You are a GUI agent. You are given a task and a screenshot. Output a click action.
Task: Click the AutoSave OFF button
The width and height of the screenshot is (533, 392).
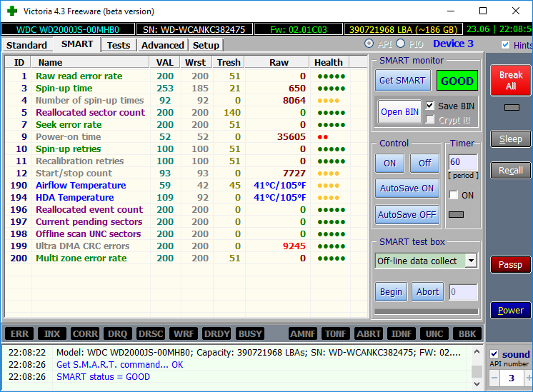tap(407, 215)
